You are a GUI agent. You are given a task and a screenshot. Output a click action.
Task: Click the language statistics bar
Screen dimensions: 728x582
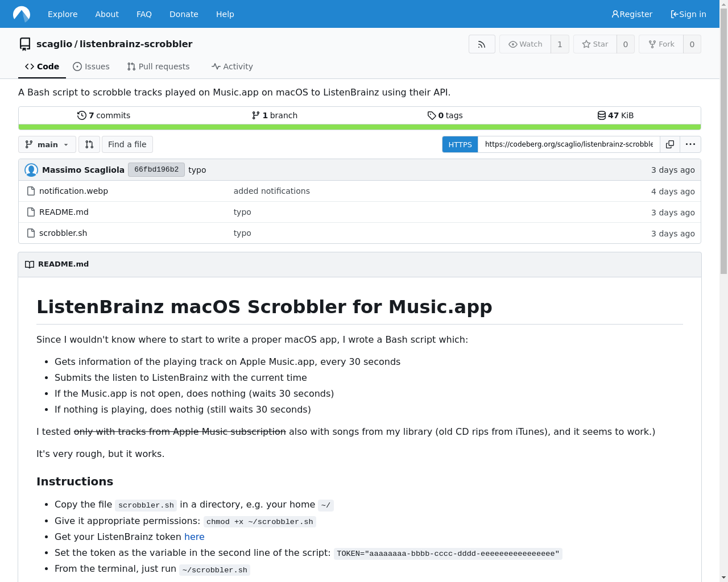pyautogui.click(x=359, y=127)
